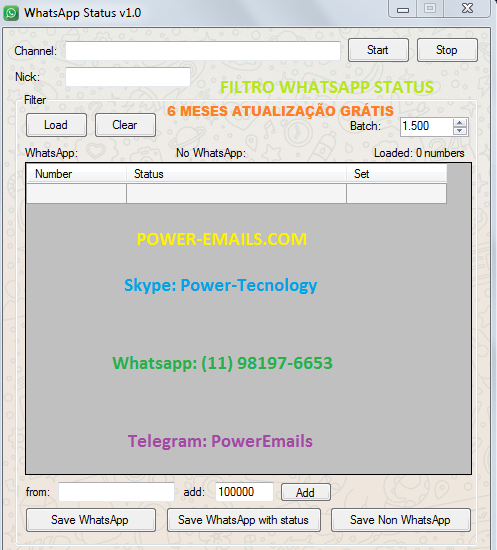Screen dimensions: 497x550
Task: Select the empty first row Number cell
Action: [x=76, y=193]
